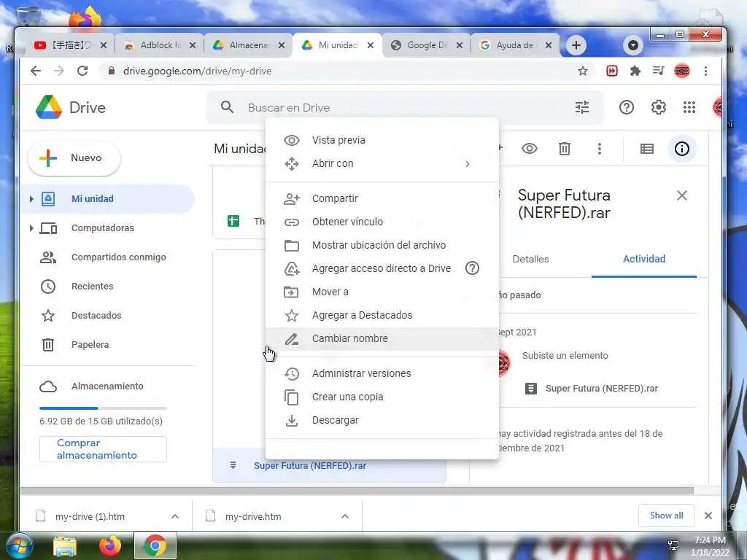Click Comprar almacenamiento button
The image size is (747, 560).
pos(103,449)
